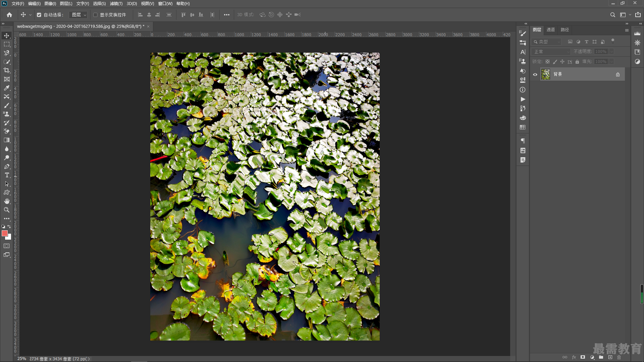Toggle lock image pixels brush icon

pos(555,62)
